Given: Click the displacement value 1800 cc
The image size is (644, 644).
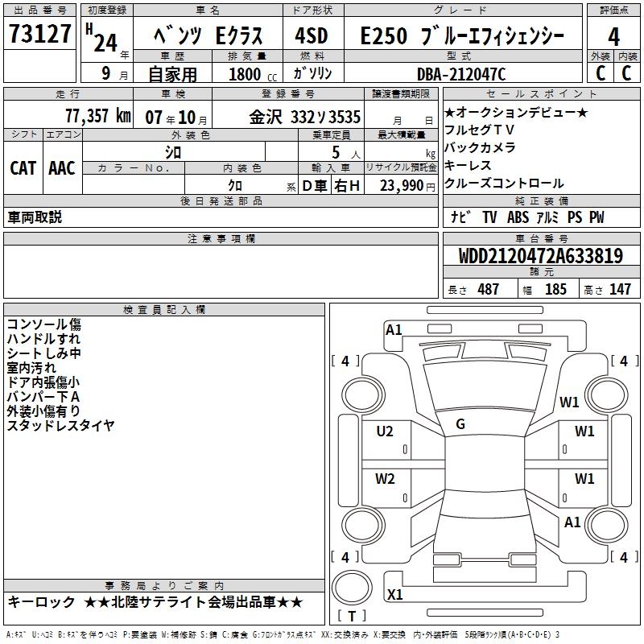Looking at the screenshot, I should pyautogui.click(x=253, y=74).
